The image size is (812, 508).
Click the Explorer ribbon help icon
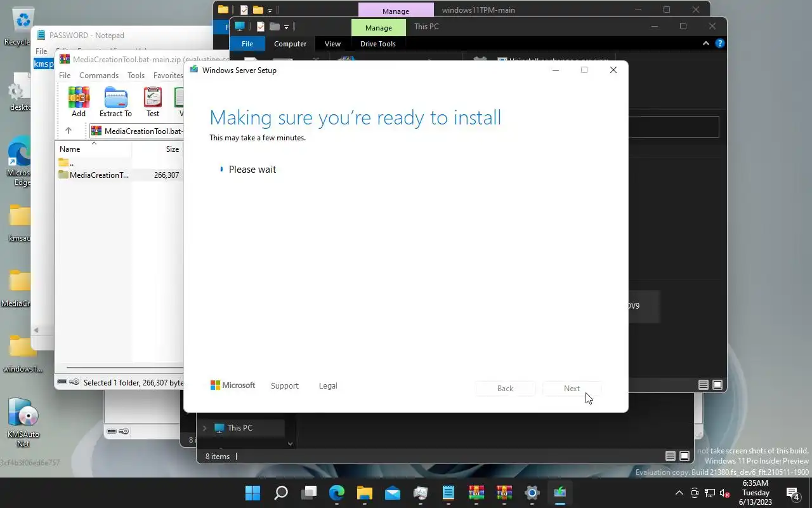719,44
